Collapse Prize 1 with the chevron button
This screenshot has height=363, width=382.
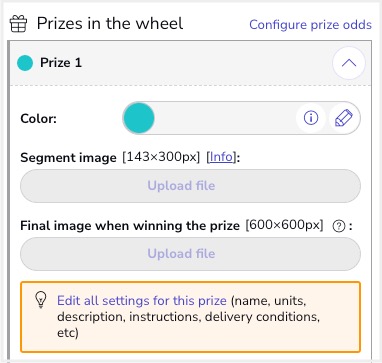point(349,63)
